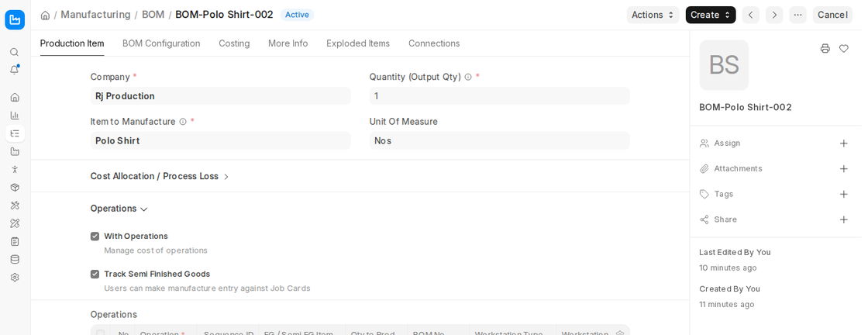Screen dimensions: 868x335
Task: Click the home icon in breadcrumb
Action: pos(46,15)
